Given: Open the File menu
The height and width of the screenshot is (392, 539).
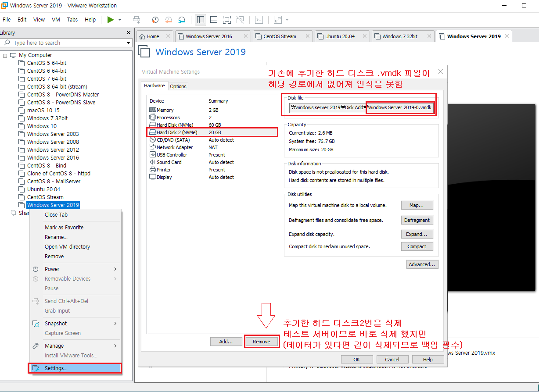Looking at the screenshot, I should (x=7, y=20).
